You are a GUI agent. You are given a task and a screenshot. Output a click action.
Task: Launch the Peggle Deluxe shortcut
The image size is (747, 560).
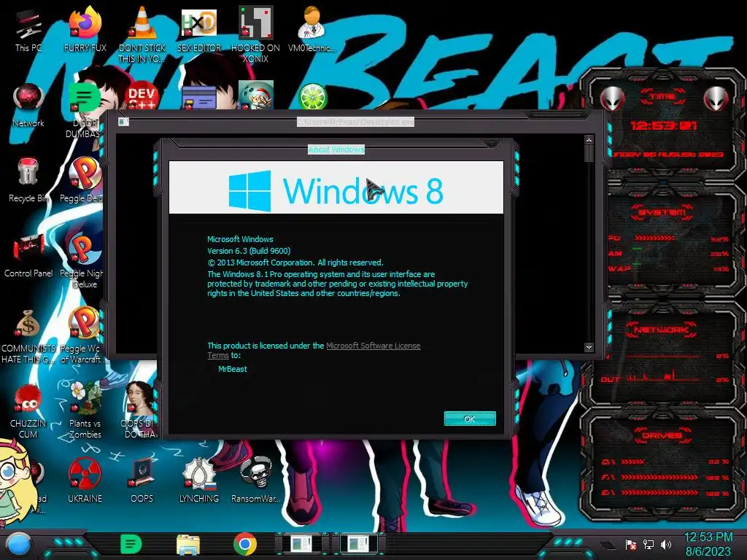(x=82, y=181)
